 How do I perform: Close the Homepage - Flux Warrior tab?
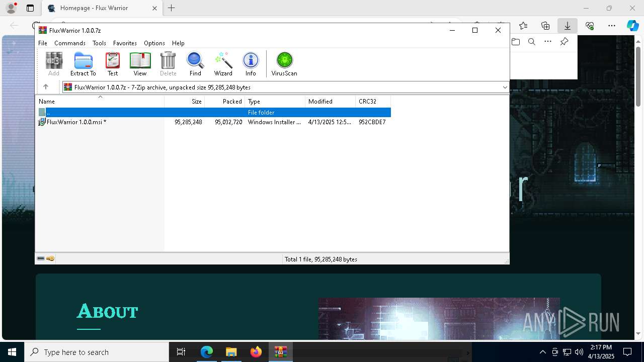point(154,8)
